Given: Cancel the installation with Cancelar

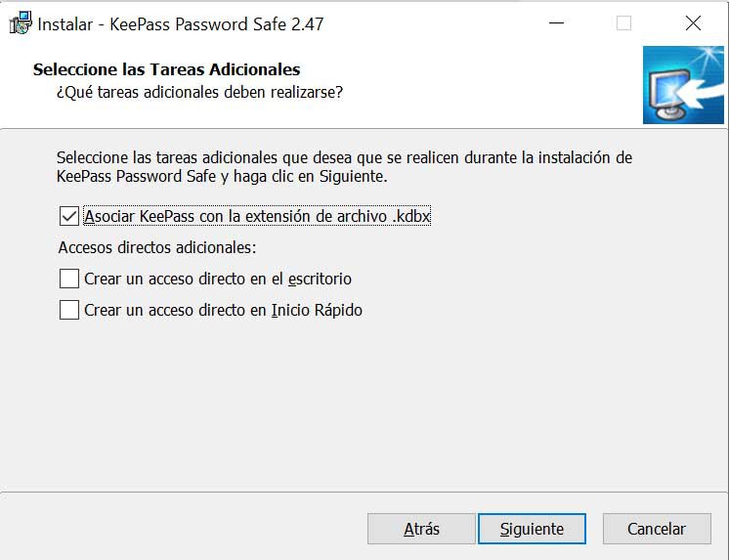Looking at the screenshot, I should pyautogui.click(x=656, y=529).
